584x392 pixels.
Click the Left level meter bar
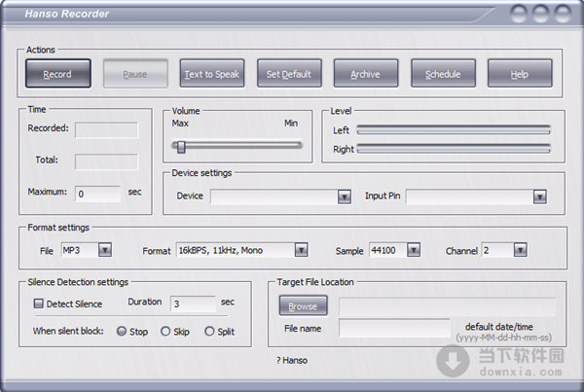(454, 130)
